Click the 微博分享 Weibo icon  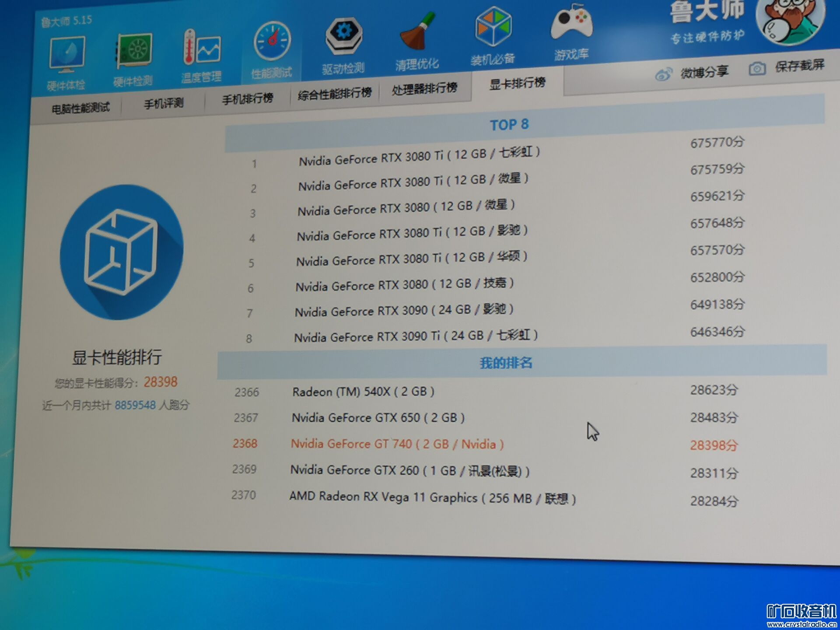(x=663, y=74)
